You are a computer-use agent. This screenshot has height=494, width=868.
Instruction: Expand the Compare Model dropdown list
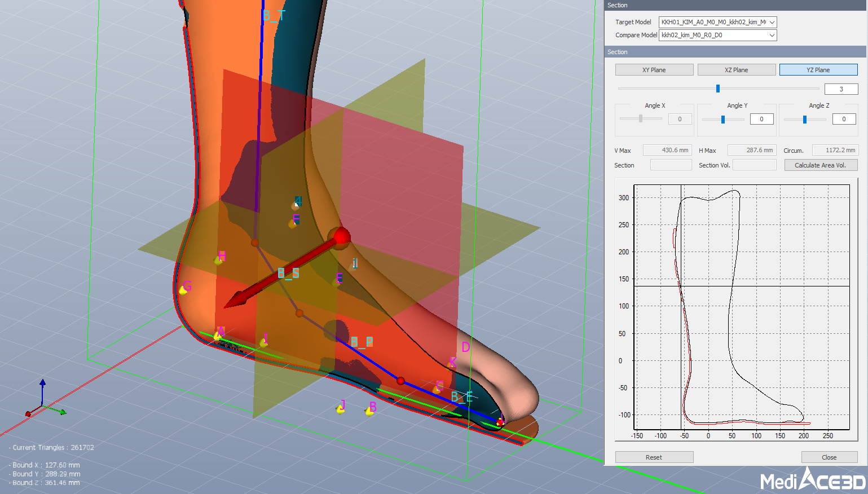coord(717,35)
